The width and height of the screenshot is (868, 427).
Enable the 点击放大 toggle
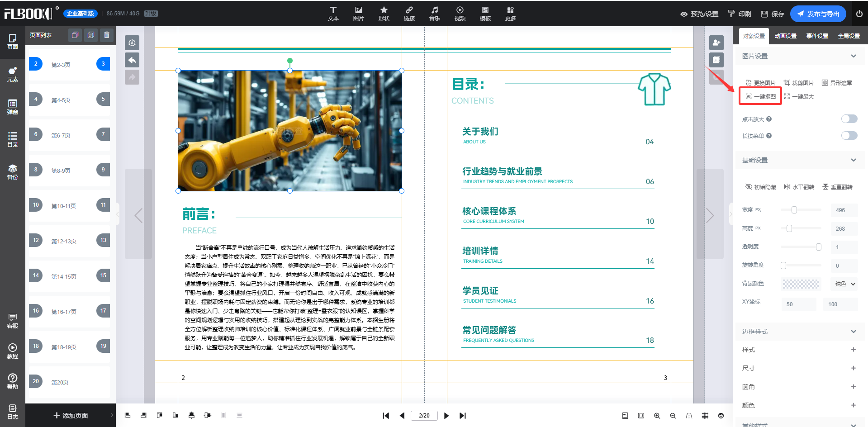click(849, 119)
